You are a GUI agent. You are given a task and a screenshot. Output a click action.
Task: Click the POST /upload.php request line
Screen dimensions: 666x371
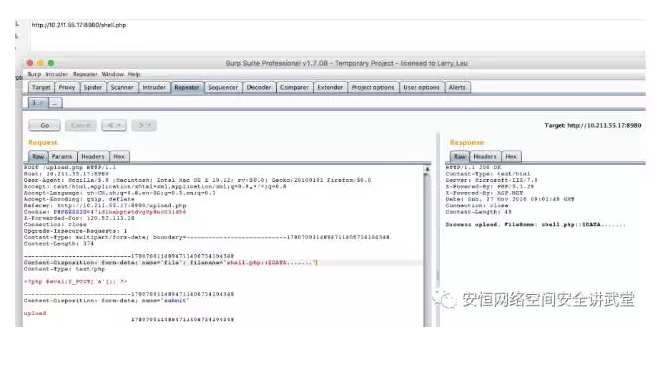point(70,167)
